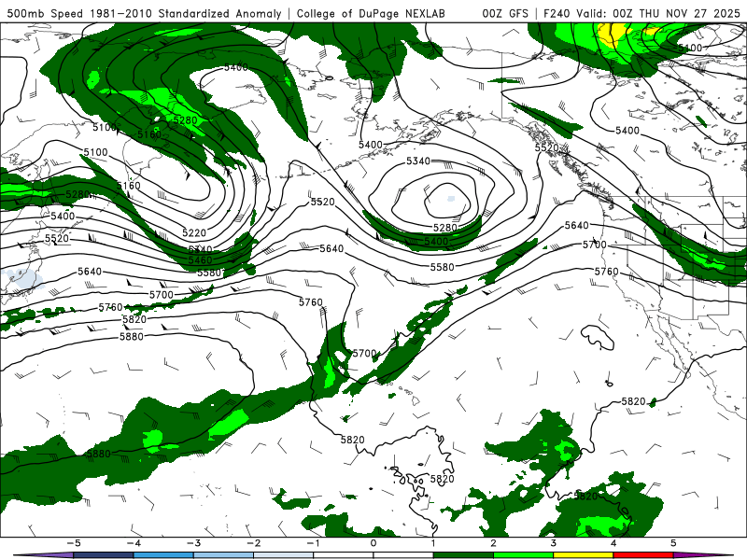Click the '4' tick label on the color bar
747x560 pixels.
(613, 543)
